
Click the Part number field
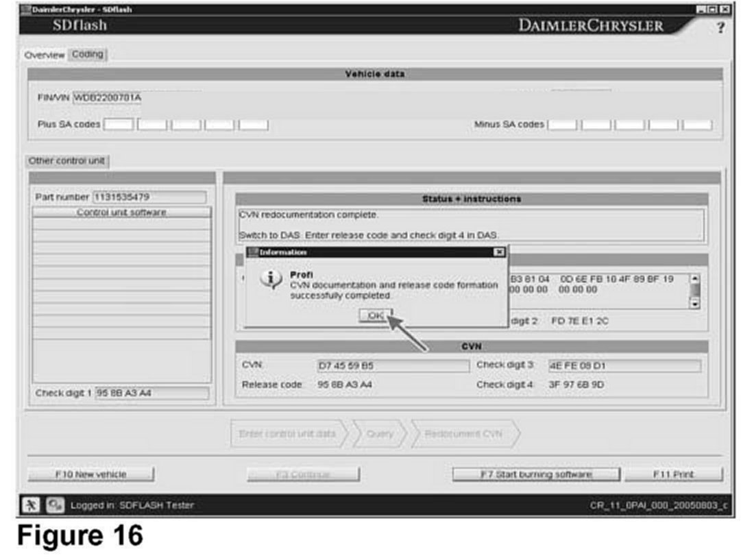click(149, 197)
